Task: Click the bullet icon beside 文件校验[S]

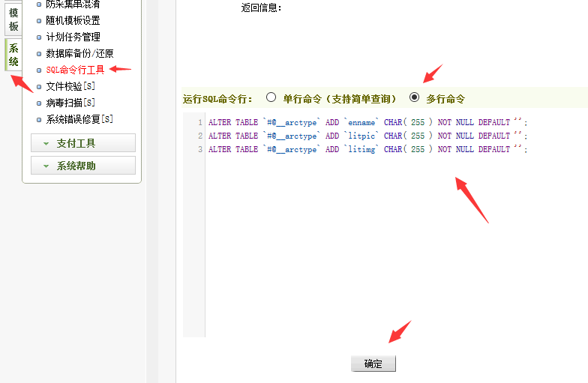Action: click(40, 86)
